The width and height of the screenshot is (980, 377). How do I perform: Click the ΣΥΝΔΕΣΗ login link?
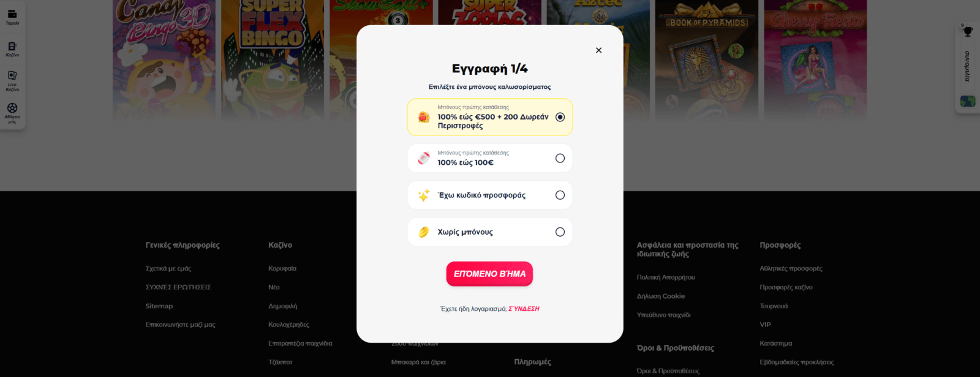click(524, 309)
